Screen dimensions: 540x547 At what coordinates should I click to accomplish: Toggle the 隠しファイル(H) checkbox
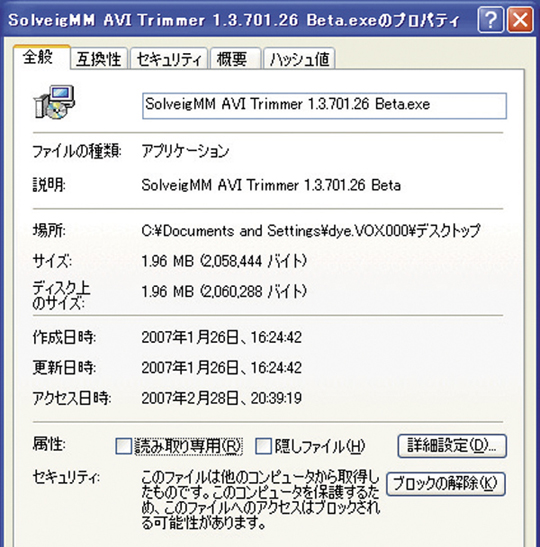pyautogui.click(x=264, y=446)
